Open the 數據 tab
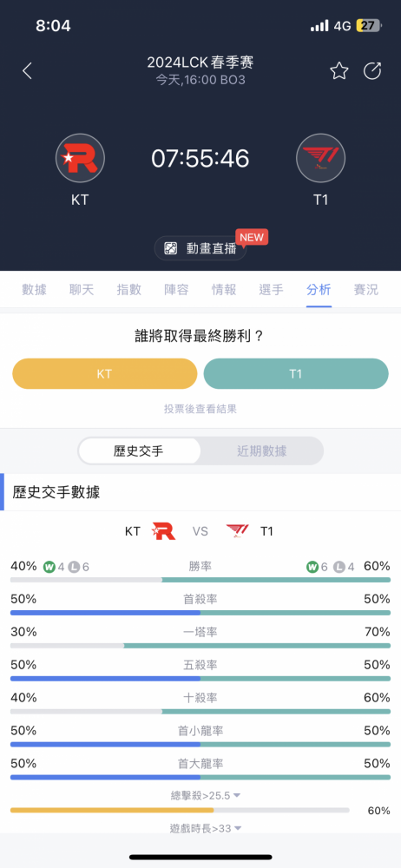 pos(35,290)
